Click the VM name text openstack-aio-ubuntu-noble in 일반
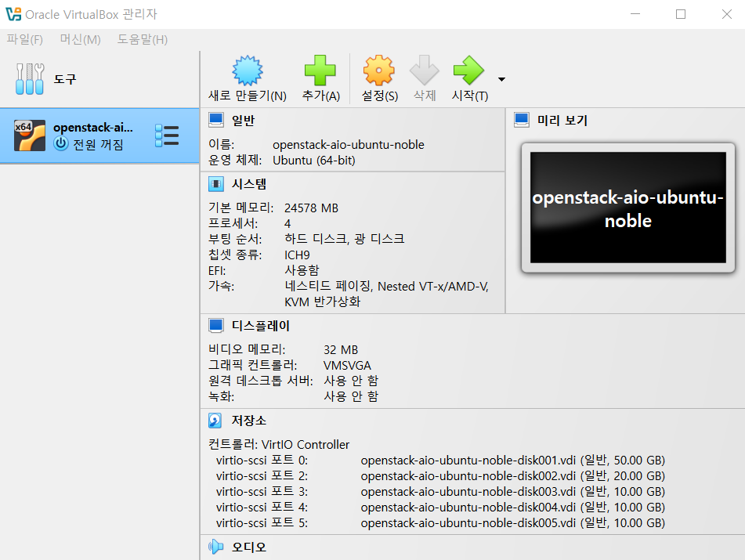 pyautogui.click(x=349, y=145)
